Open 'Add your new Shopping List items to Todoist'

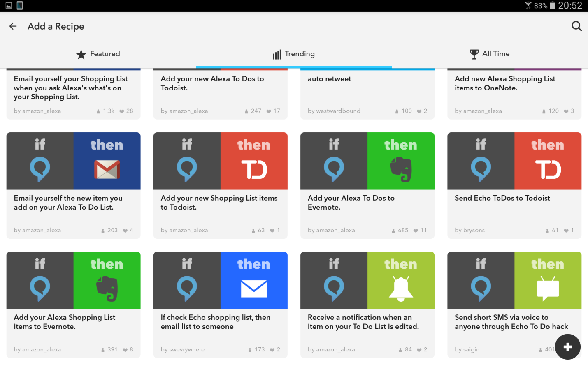219,202
